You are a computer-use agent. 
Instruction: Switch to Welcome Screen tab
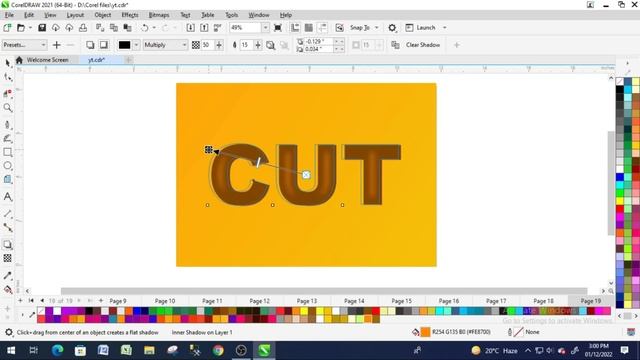tap(47, 60)
